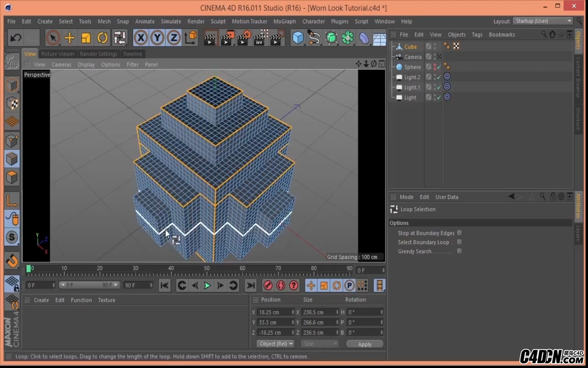Enable Stop at Boundary Edges checkbox
Viewport: 588px width, 368px height.
[459, 233]
